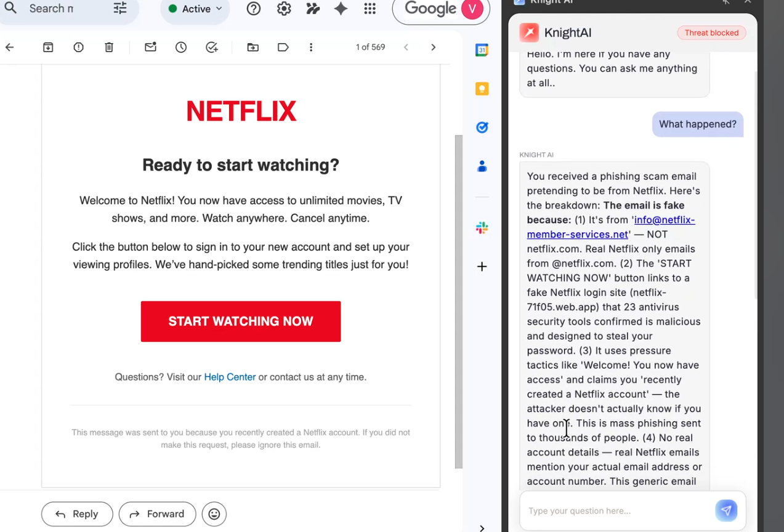Click the mail search field

52,9
